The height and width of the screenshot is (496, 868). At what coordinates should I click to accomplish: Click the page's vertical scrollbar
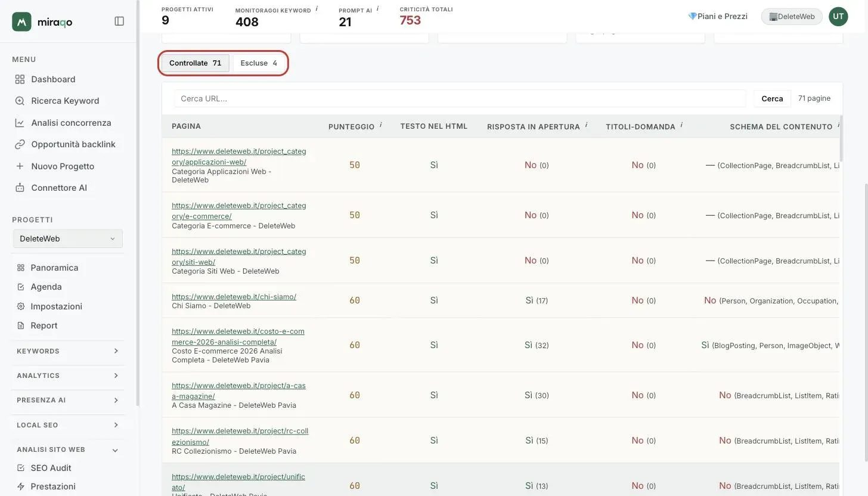point(866,322)
